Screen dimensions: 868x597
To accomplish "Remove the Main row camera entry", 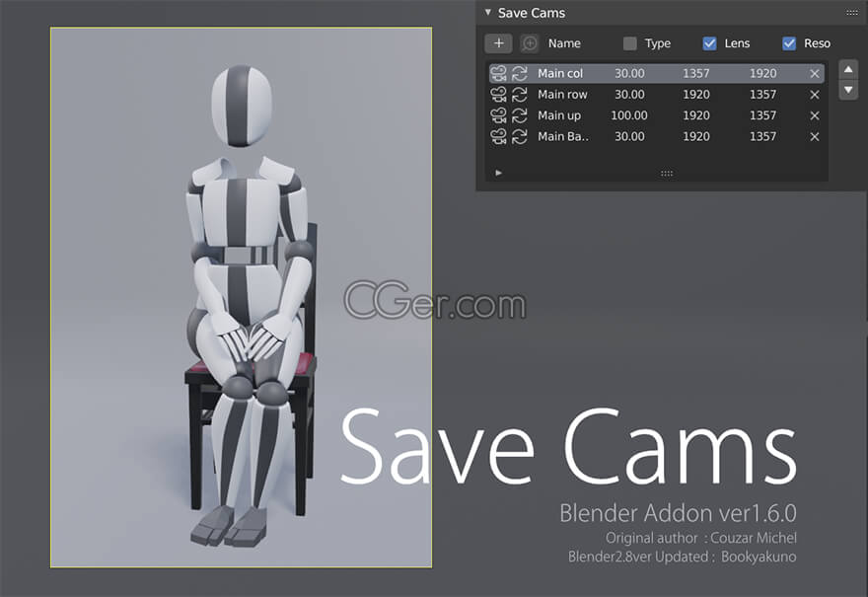I will tap(815, 95).
